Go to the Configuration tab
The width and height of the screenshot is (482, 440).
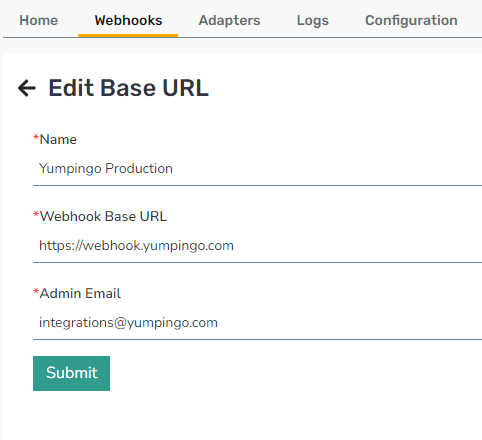click(x=411, y=20)
